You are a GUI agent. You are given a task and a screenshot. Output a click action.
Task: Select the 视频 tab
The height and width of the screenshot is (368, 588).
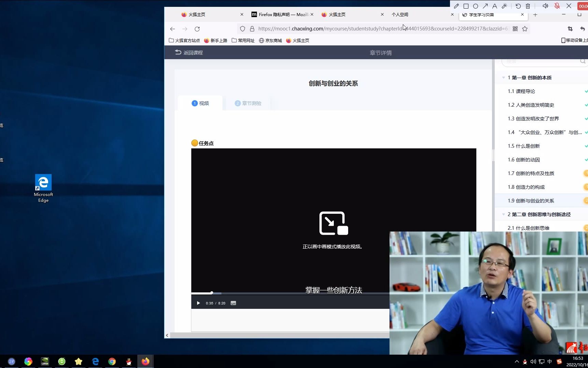200,103
